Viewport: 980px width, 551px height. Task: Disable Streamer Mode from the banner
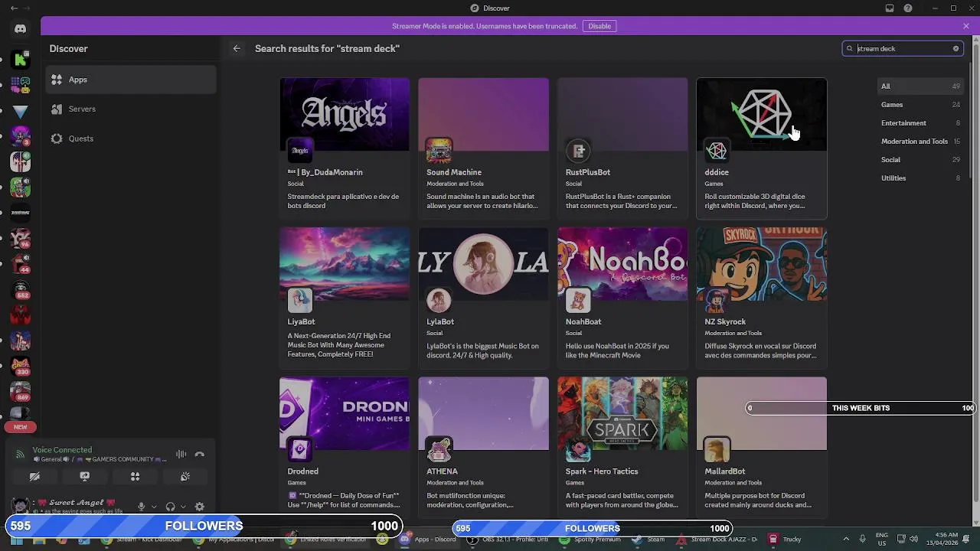(599, 26)
